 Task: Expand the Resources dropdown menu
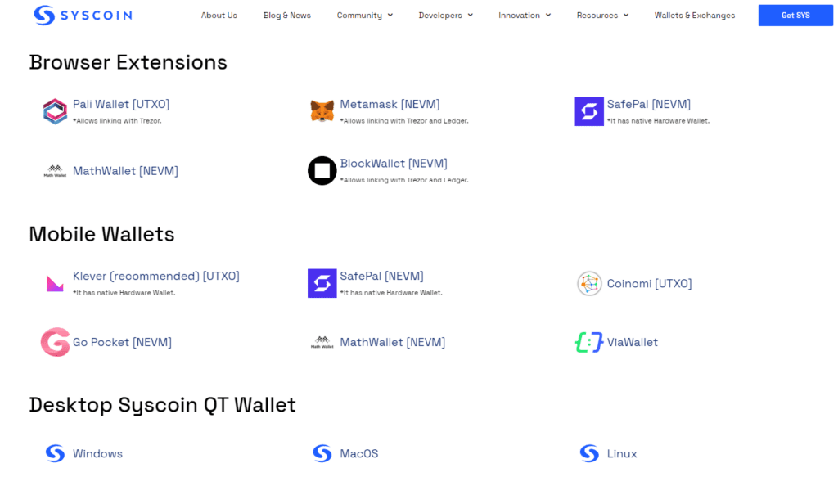602,16
